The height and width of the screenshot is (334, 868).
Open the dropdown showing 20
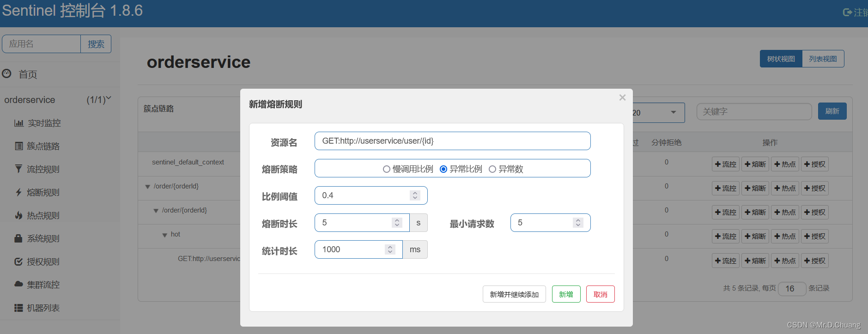(x=658, y=113)
